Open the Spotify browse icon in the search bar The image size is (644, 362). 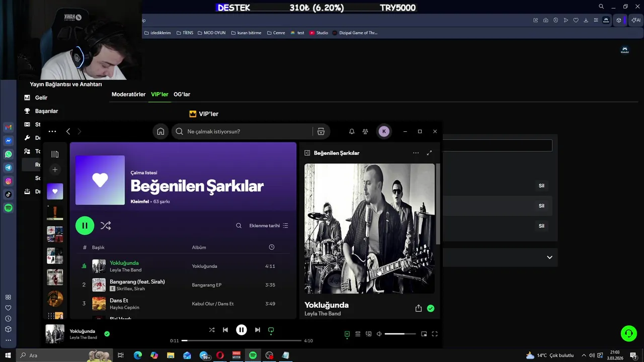point(321,131)
